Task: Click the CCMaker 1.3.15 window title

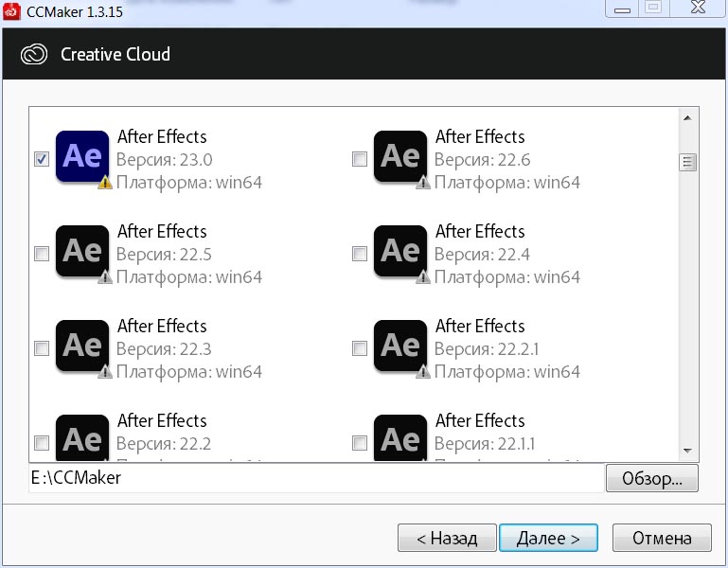Action: [75, 11]
